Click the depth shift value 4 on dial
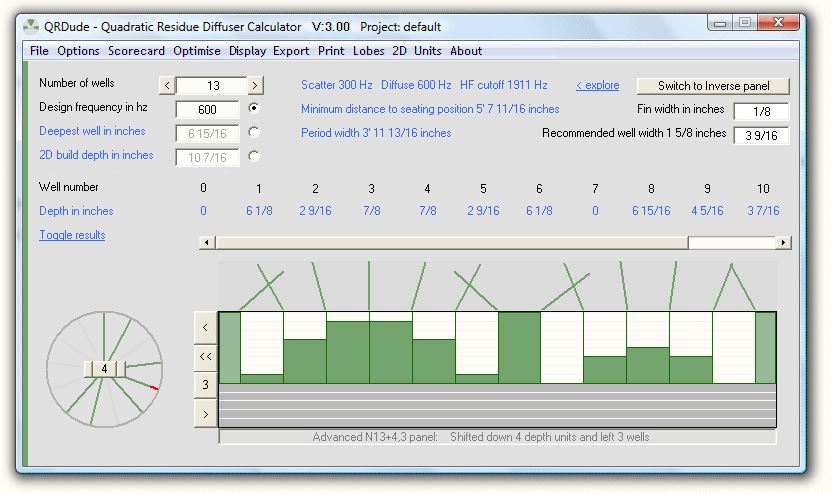831x494 pixels. point(104,368)
